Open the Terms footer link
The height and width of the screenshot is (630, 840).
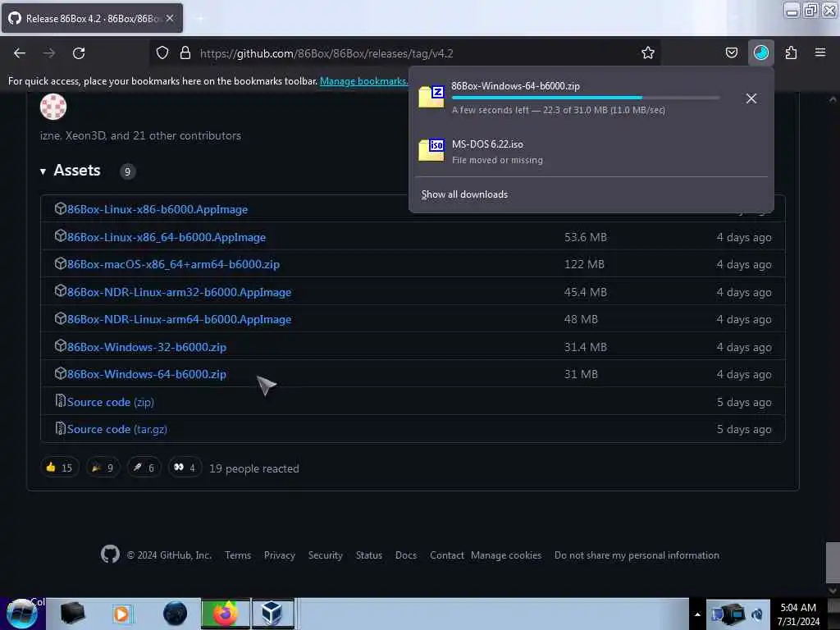tap(238, 555)
